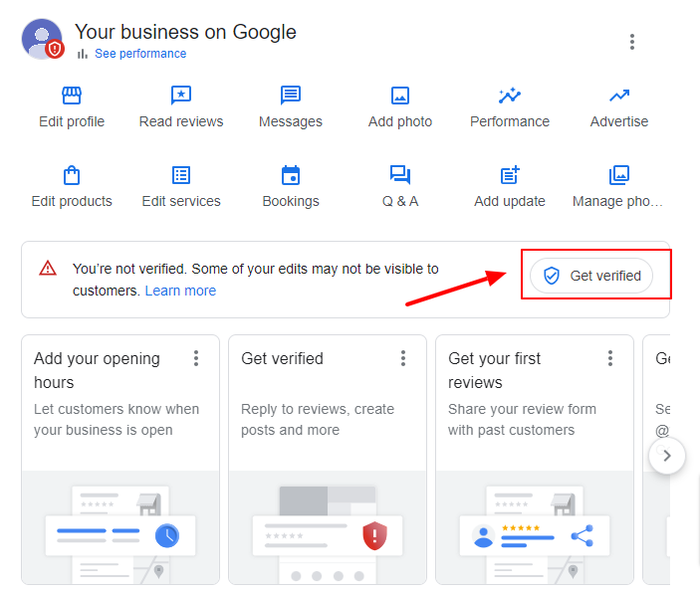Click the shield icon in Get verified button
Viewport: 700px width, 590px height.
pos(552,276)
